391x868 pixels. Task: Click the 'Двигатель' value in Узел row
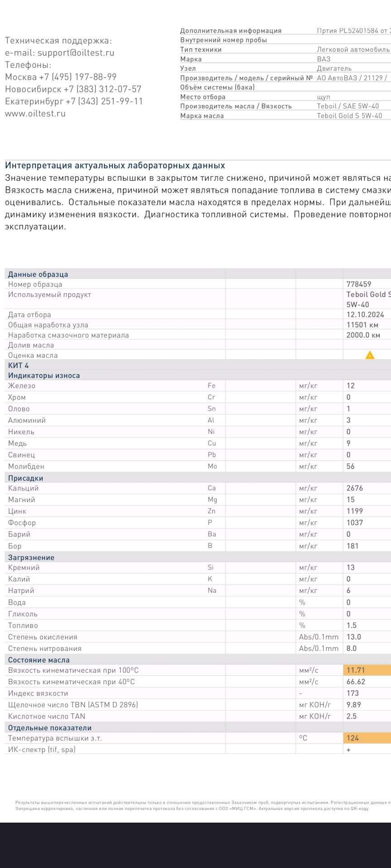334,69
